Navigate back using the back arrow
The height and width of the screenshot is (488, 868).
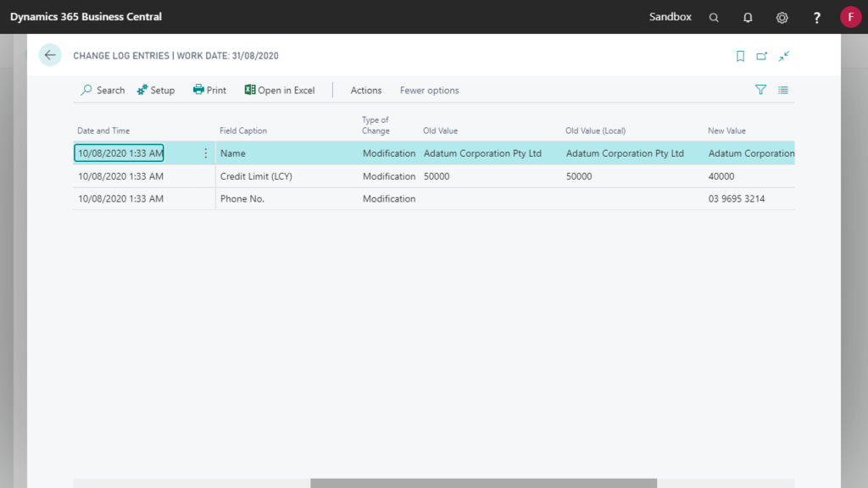[x=50, y=55]
